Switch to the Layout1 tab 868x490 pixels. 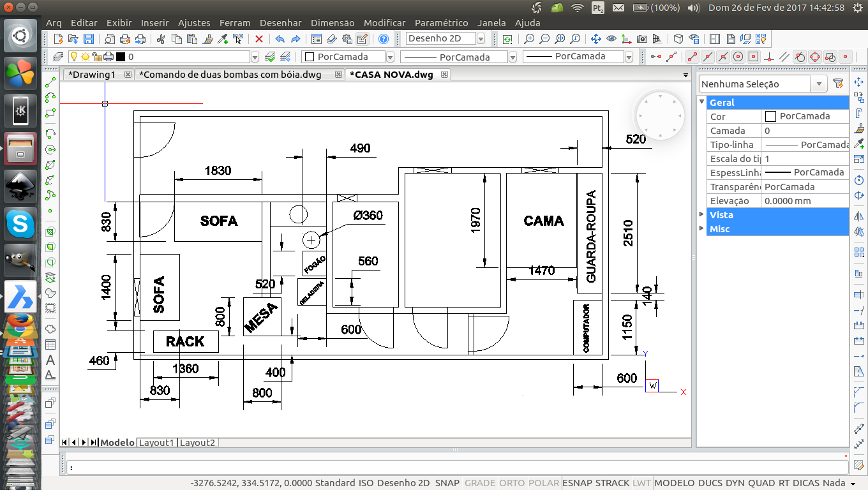pos(156,442)
